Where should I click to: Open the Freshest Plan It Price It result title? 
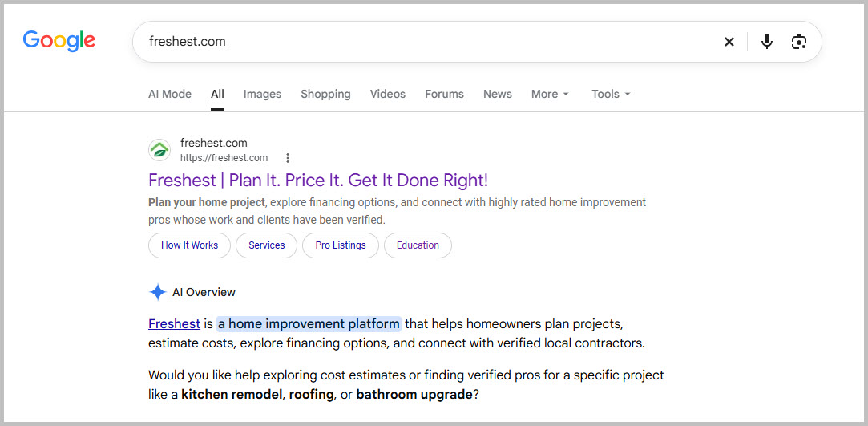(x=318, y=181)
